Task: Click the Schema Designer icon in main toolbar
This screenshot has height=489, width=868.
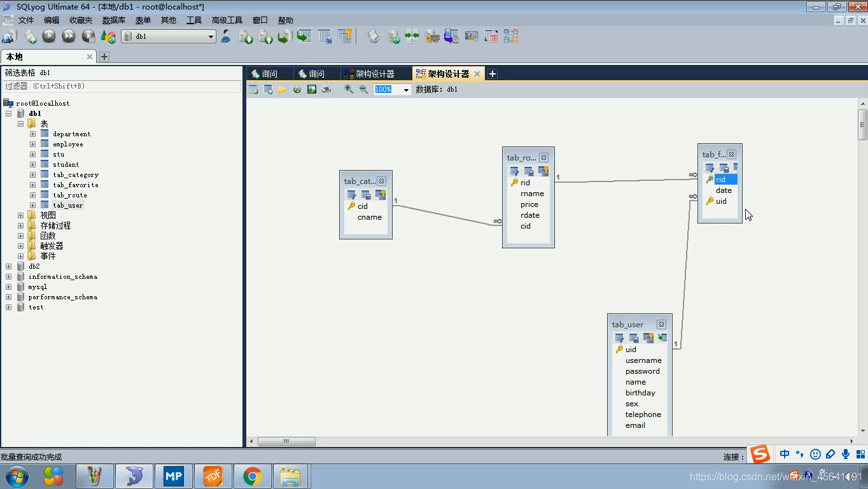Action: [511, 36]
